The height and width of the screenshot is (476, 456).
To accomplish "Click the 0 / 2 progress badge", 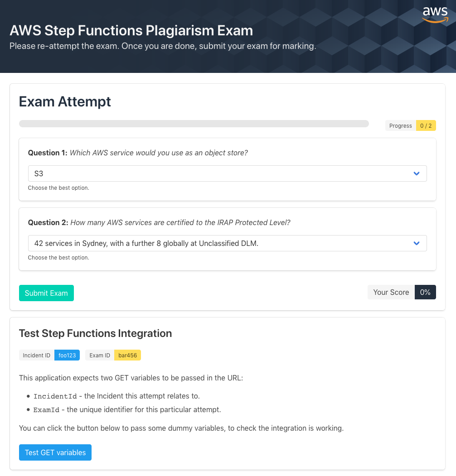I will pyautogui.click(x=426, y=125).
